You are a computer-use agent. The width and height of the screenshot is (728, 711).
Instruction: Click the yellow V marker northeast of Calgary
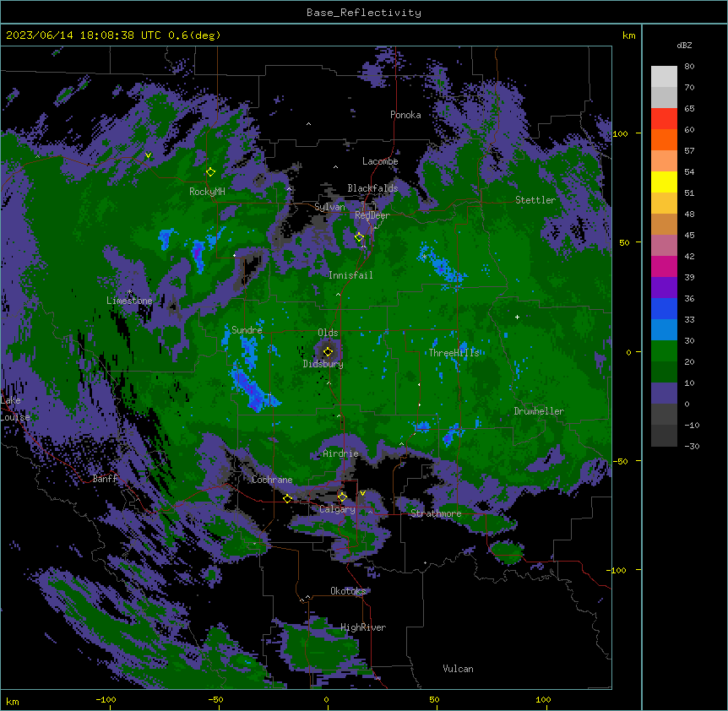tap(362, 493)
